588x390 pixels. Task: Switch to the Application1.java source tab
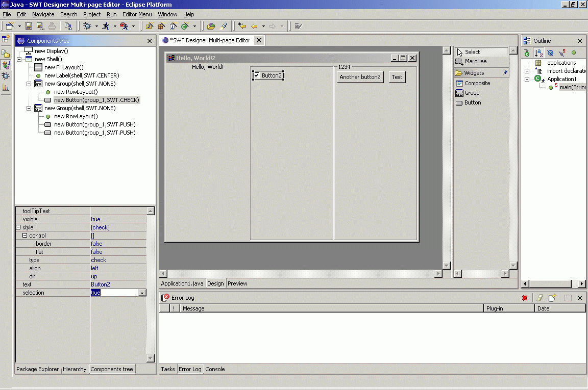click(182, 283)
